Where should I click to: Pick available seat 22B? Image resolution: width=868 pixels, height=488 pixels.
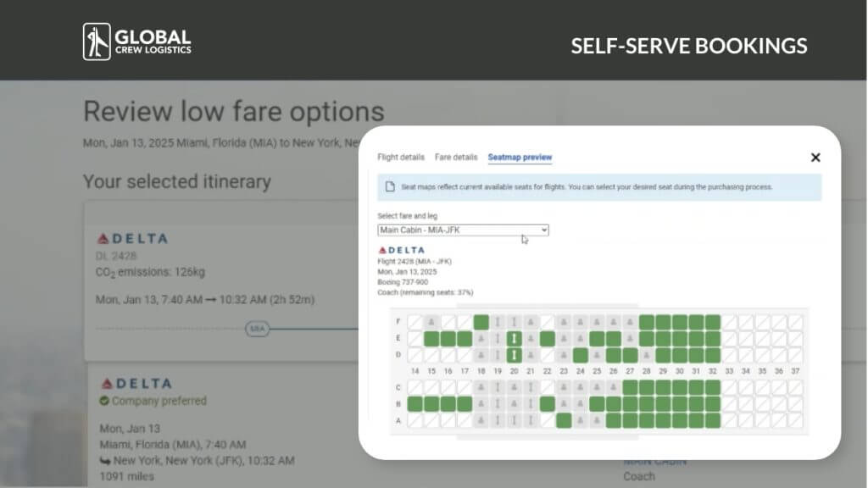pos(547,404)
